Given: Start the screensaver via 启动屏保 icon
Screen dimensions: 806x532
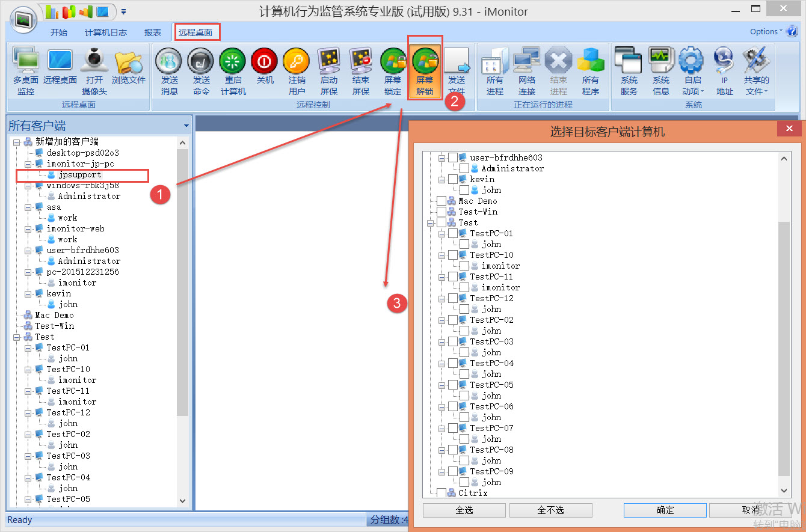Looking at the screenshot, I should [x=329, y=72].
